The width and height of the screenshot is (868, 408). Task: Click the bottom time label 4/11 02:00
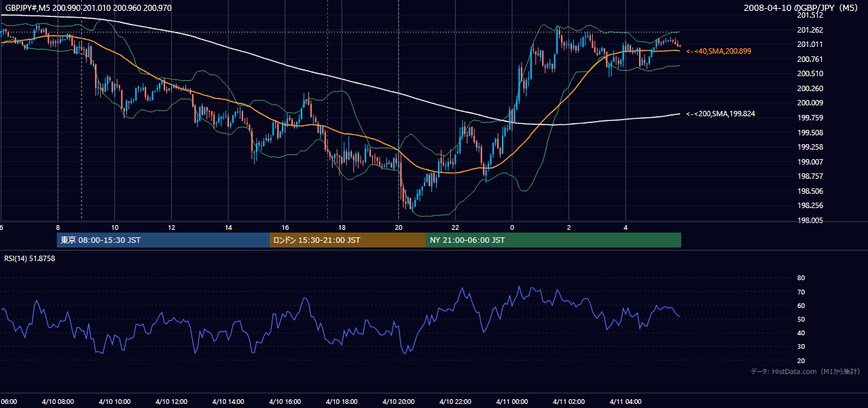click(568, 401)
